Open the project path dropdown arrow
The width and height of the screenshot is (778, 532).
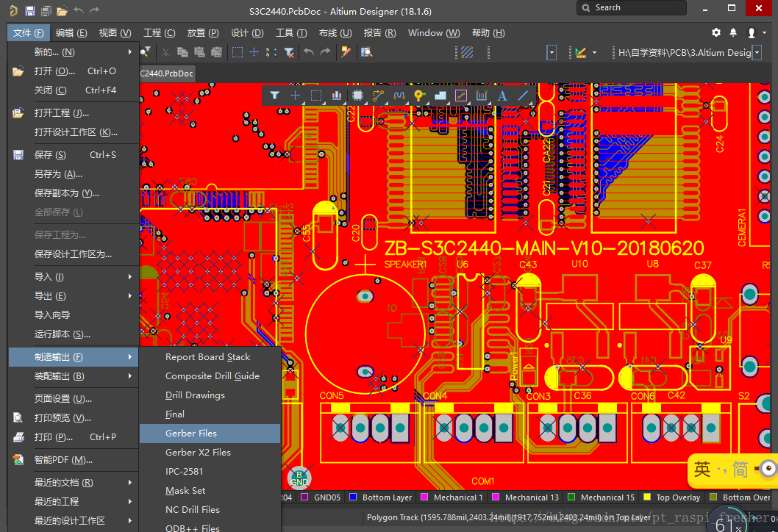(x=757, y=52)
